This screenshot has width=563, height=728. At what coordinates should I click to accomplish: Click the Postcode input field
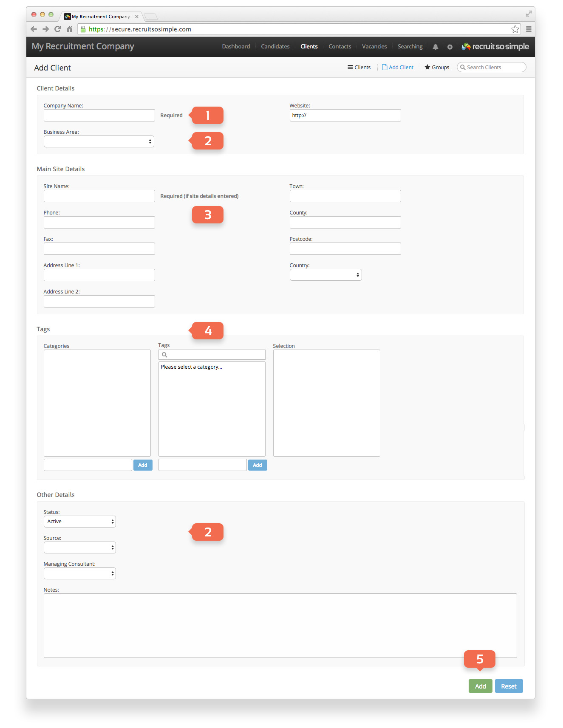tap(345, 249)
